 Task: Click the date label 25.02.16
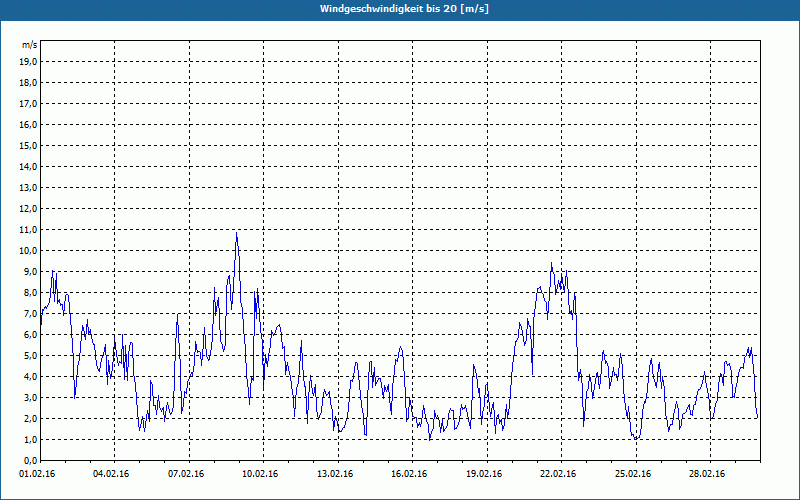[x=633, y=474]
